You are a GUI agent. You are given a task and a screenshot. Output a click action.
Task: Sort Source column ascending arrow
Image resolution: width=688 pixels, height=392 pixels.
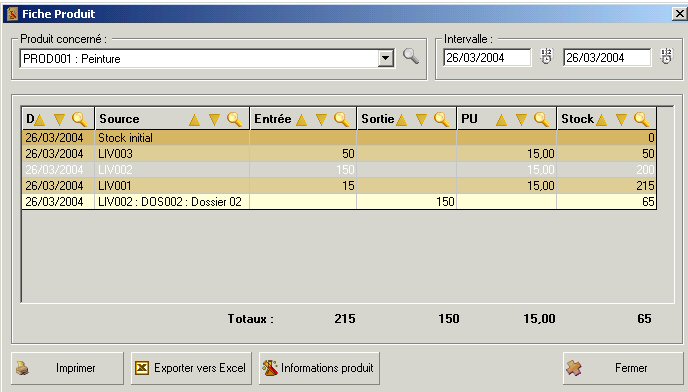(194, 119)
